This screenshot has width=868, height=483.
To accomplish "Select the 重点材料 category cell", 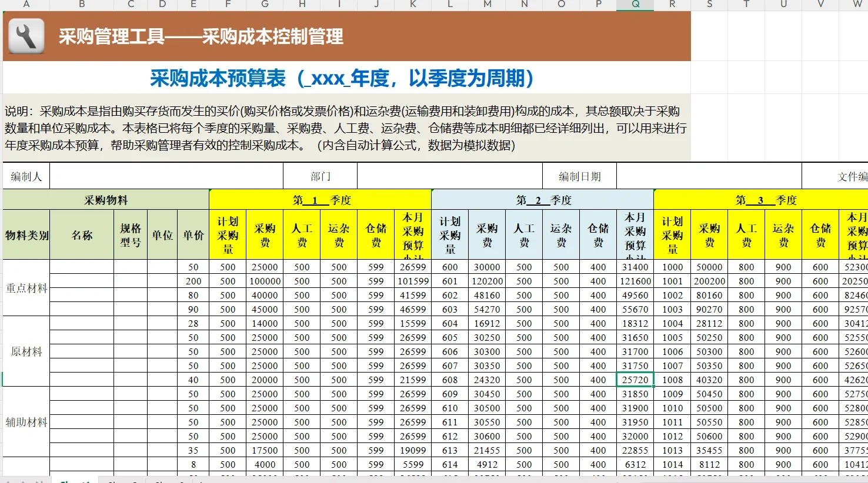I will [25, 288].
